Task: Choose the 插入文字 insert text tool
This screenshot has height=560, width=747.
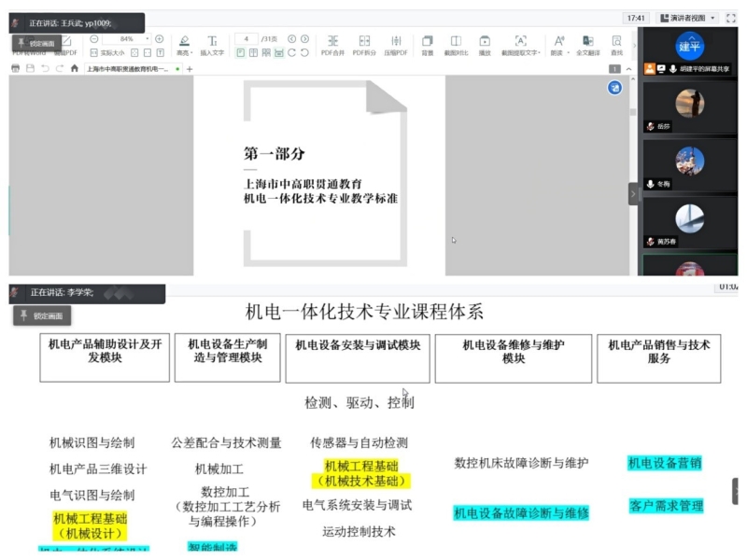Action: [x=212, y=44]
